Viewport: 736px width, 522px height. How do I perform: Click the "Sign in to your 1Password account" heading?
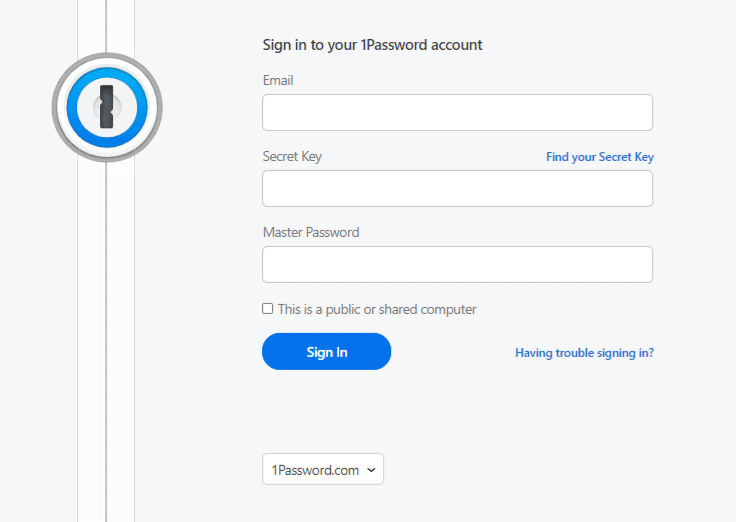372,45
